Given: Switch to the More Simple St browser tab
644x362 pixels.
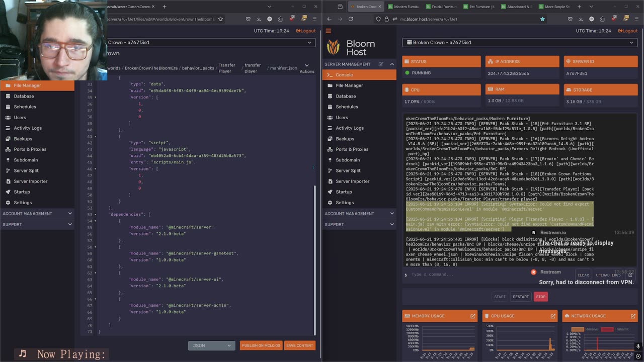Looking at the screenshot, I should click(x=553, y=7).
